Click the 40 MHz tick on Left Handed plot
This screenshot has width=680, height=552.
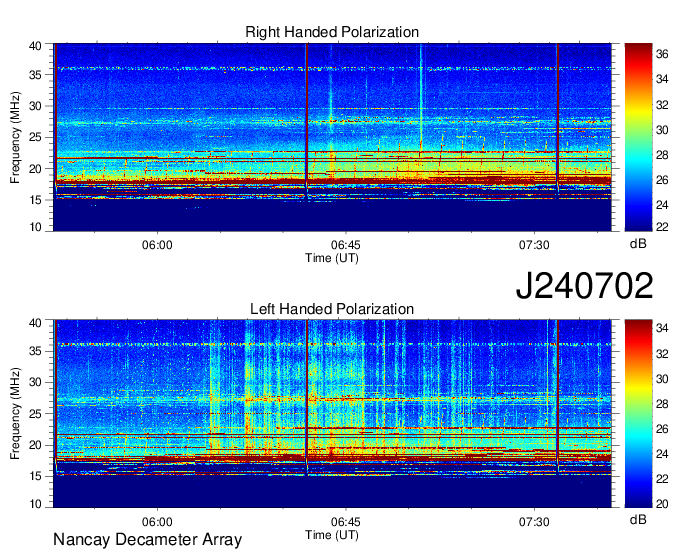pos(35,323)
